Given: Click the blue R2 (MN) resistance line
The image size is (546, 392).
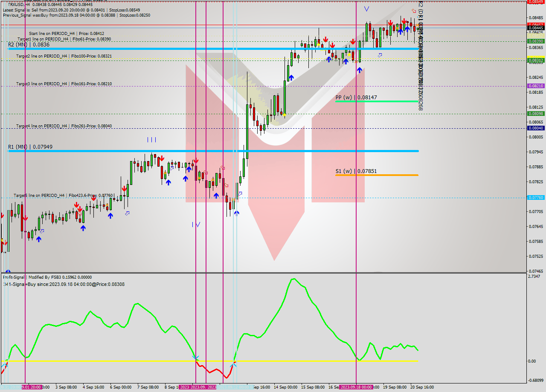Looking at the screenshot, I should click(x=213, y=49).
